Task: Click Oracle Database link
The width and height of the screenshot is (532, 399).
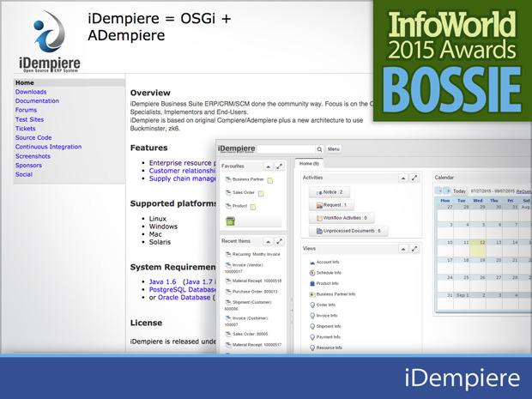Action: (184, 298)
